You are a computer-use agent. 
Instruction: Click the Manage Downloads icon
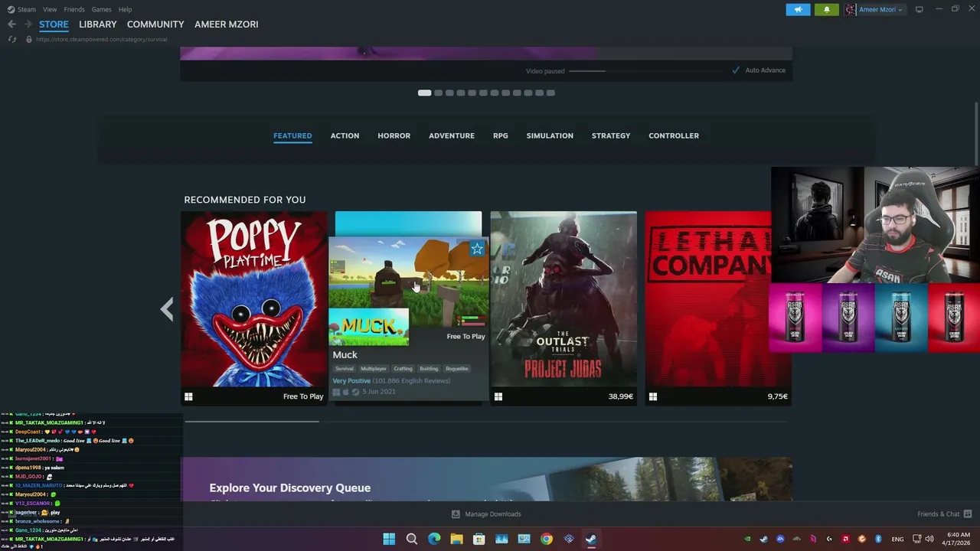point(456,514)
